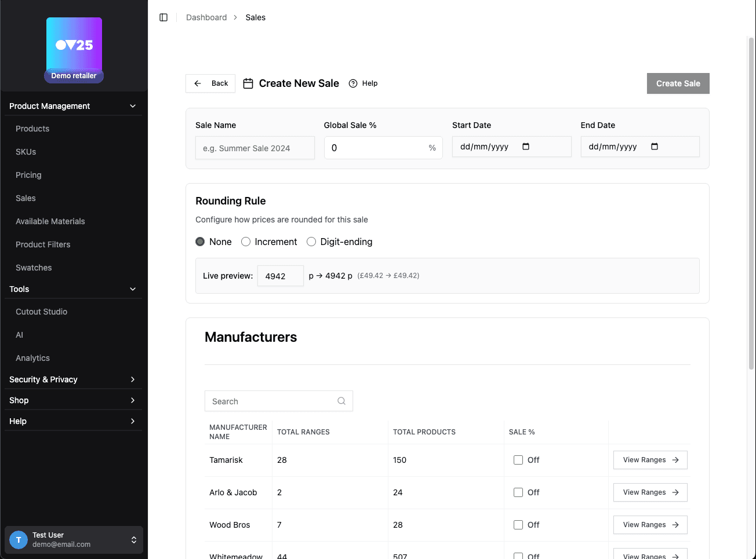
Task: Click the Test User avatar icon
Action: coord(19,540)
